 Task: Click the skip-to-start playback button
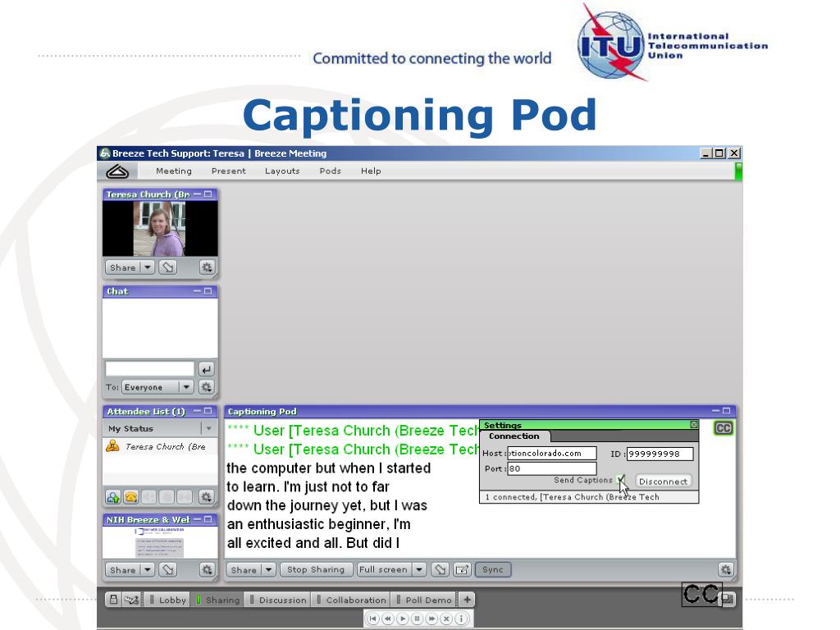(373, 619)
